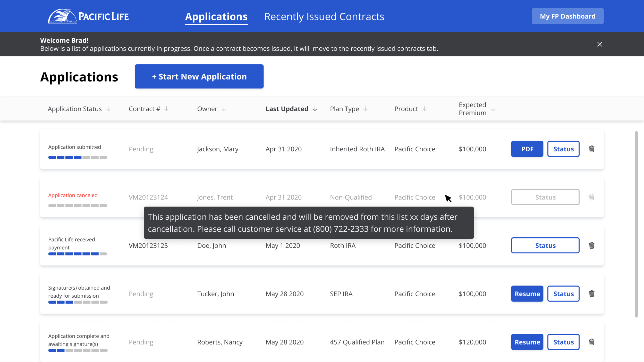Sort table by Owner column
The image size is (644, 362).
click(224, 109)
